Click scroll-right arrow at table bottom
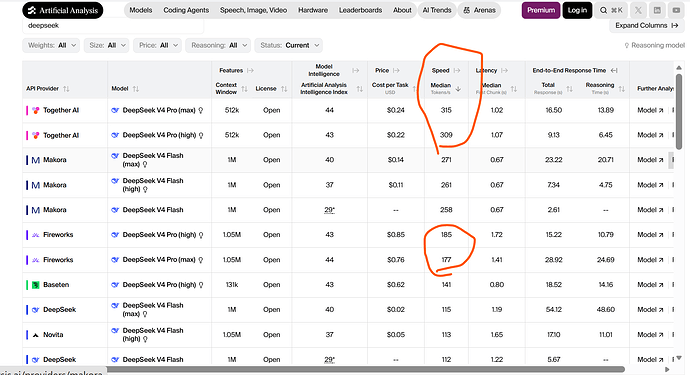Viewport: 690px width, 375px height. point(667,369)
